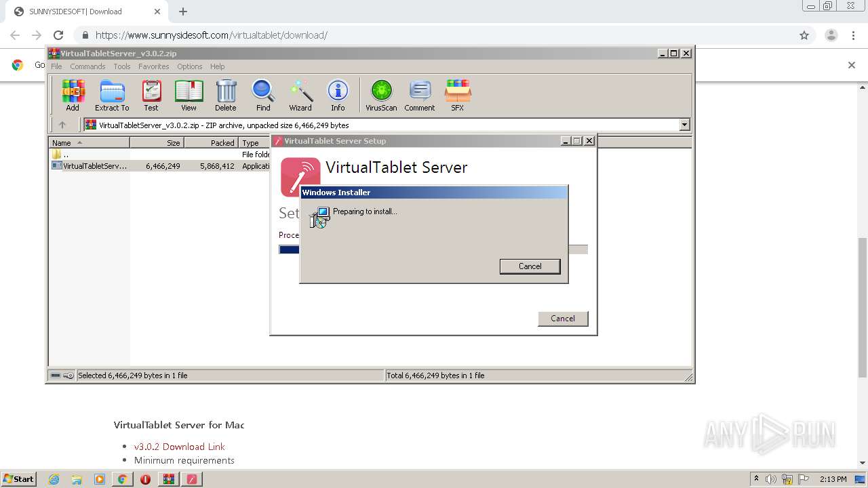Viewport: 868px width, 488px height.
Task: Open a new Chrome tab
Action: pyautogui.click(x=183, y=12)
